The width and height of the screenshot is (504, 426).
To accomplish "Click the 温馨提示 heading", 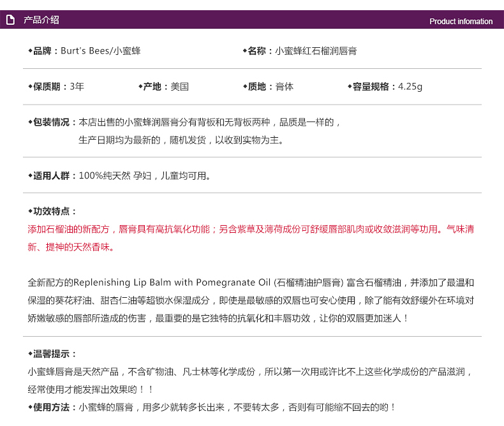I will pos(51,354).
